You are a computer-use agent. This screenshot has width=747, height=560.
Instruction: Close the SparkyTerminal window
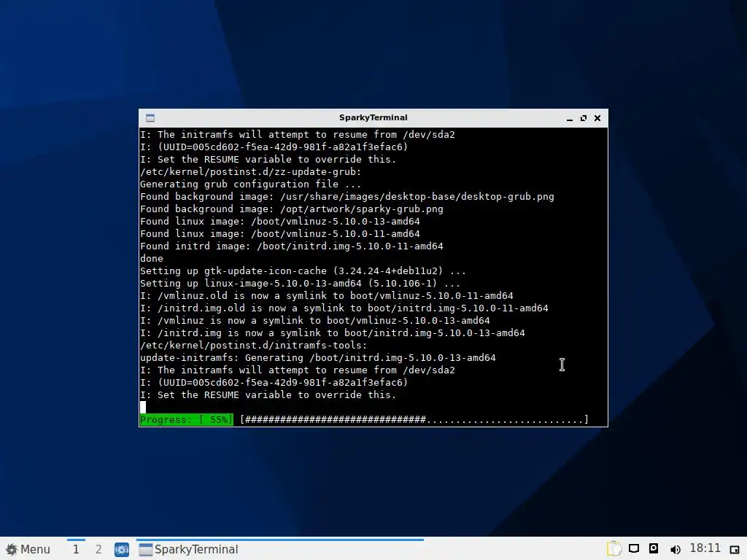coord(597,118)
